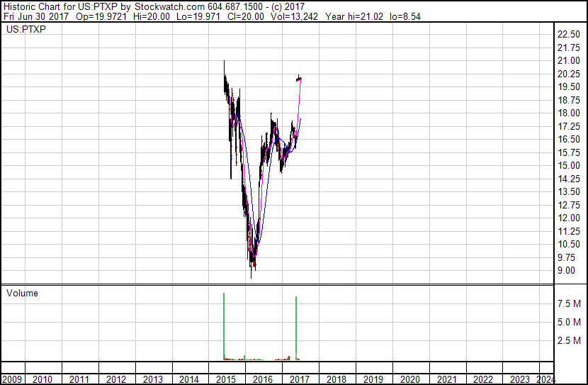
Task: Click the 2017 green volume spike bar
Action: pyautogui.click(x=296, y=328)
